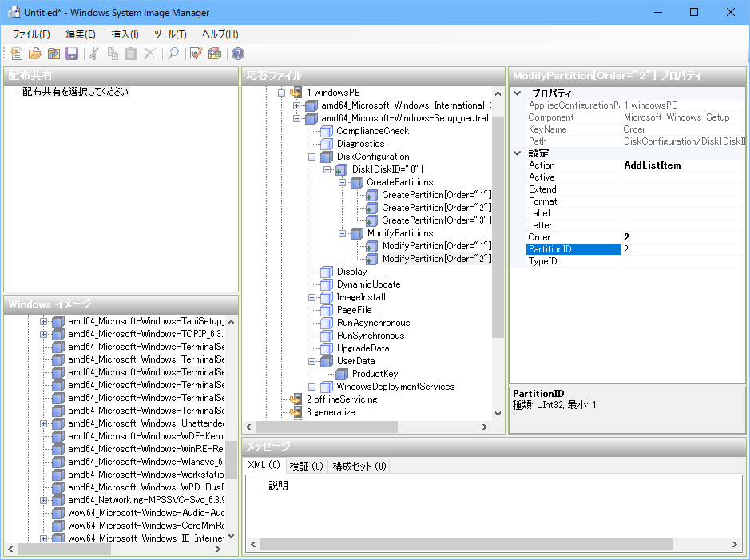Viewport: 750px width, 560px height.
Task: Click the RunSynchronous component icon
Action: point(327,336)
